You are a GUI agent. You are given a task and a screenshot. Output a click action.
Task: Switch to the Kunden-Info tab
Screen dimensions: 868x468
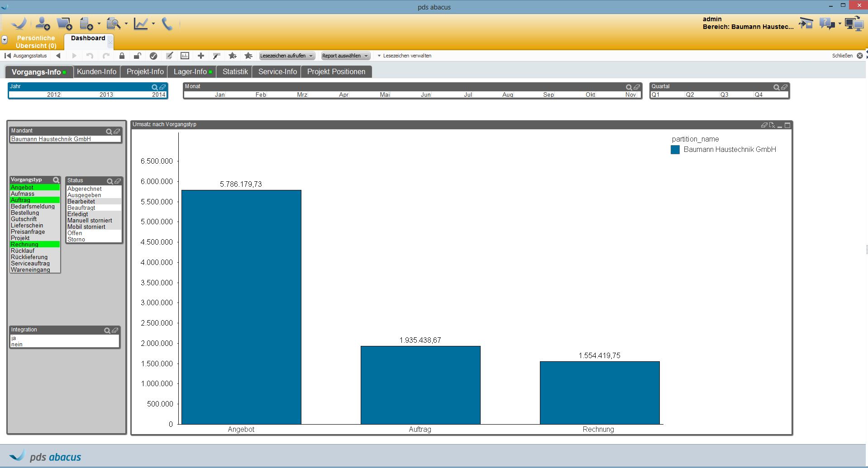(96, 71)
